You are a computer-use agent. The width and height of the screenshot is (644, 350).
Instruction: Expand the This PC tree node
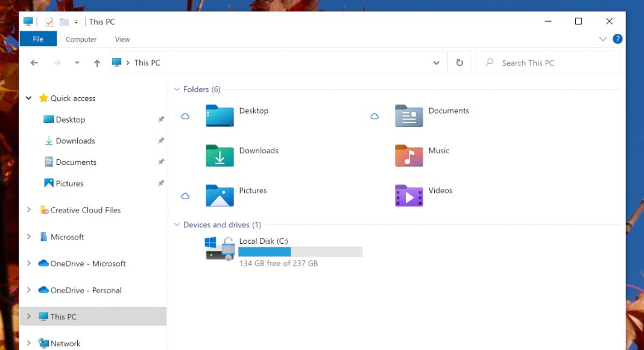tap(29, 316)
